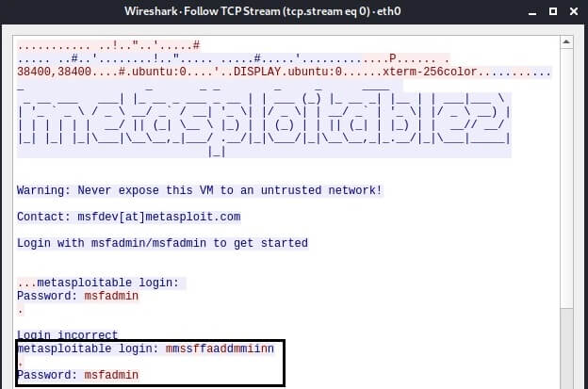Click the 'Contact: msfdev[at]metasploit.com' line

129,217
